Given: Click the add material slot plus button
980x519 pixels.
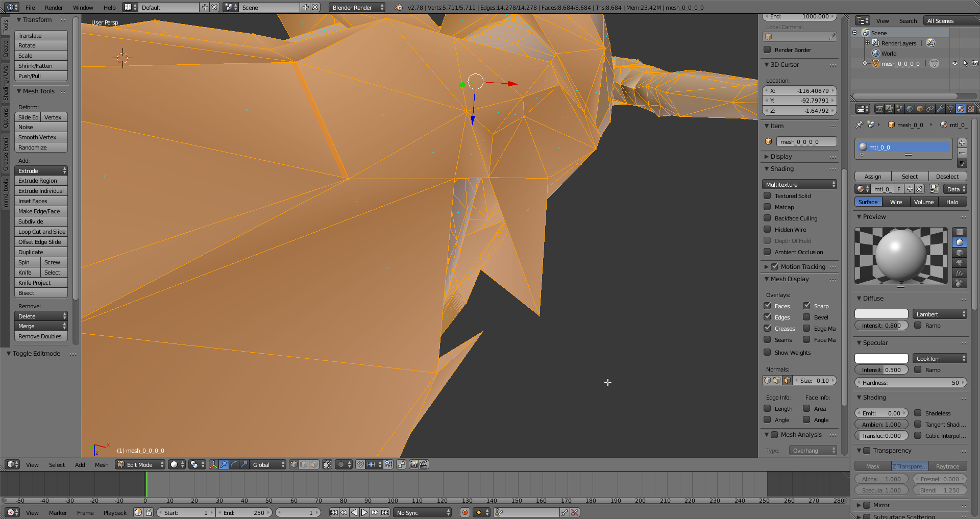Looking at the screenshot, I should click(x=962, y=143).
